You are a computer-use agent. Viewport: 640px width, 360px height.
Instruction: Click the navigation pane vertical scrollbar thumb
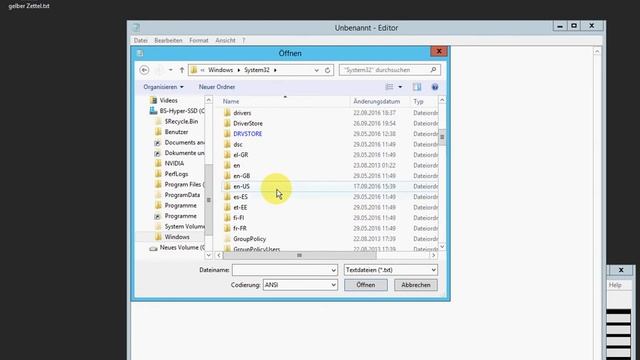209,200
